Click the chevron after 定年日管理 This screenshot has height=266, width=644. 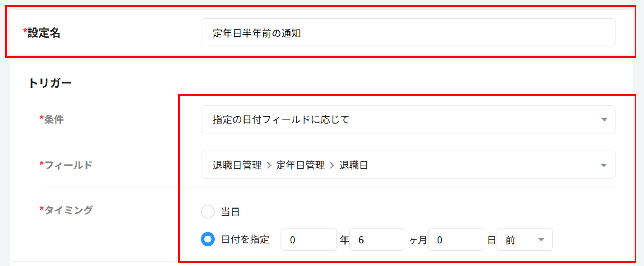pyautogui.click(x=332, y=166)
